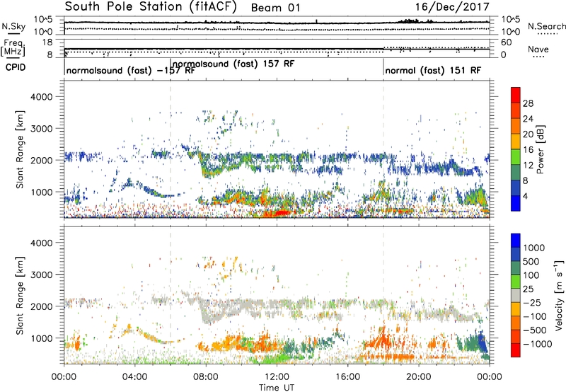This screenshot has height=392, width=566.
Task: Click the left noise axis value 10^5
Action: pyautogui.click(x=43, y=20)
